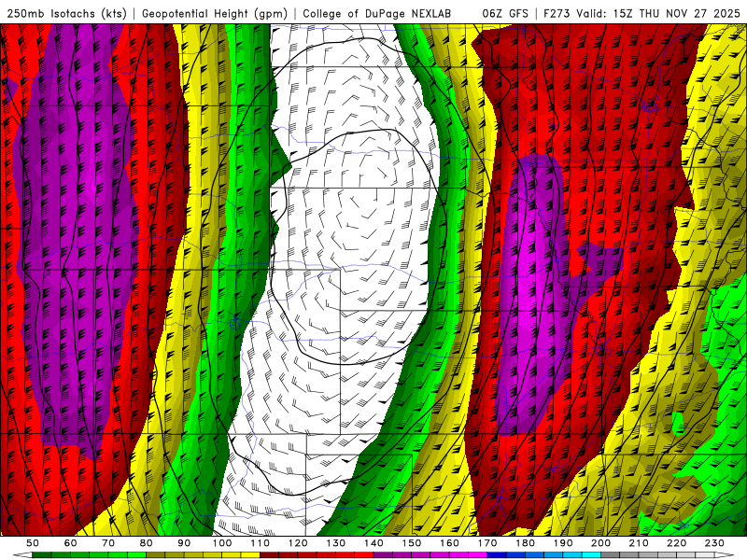Click the 110 value on color scale
Image resolution: width=747 pixels, height=560 pixels.
(261, 543)
